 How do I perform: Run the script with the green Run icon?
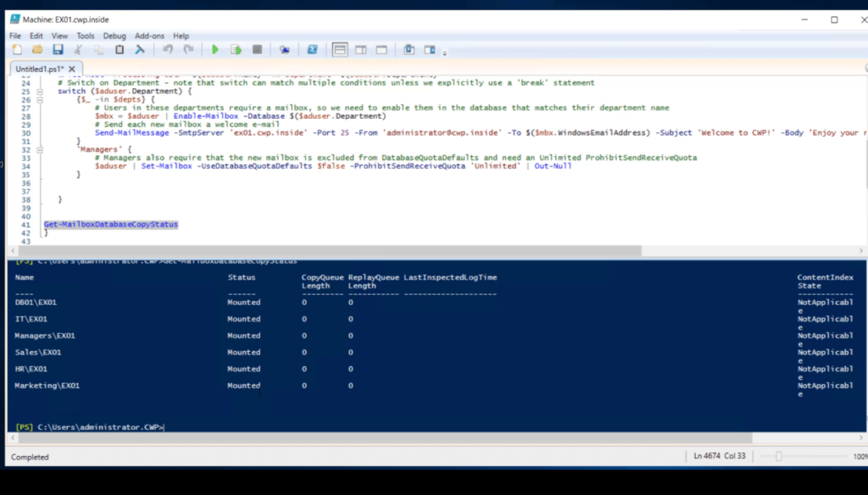pyautogui.click(x=215, y=49)
